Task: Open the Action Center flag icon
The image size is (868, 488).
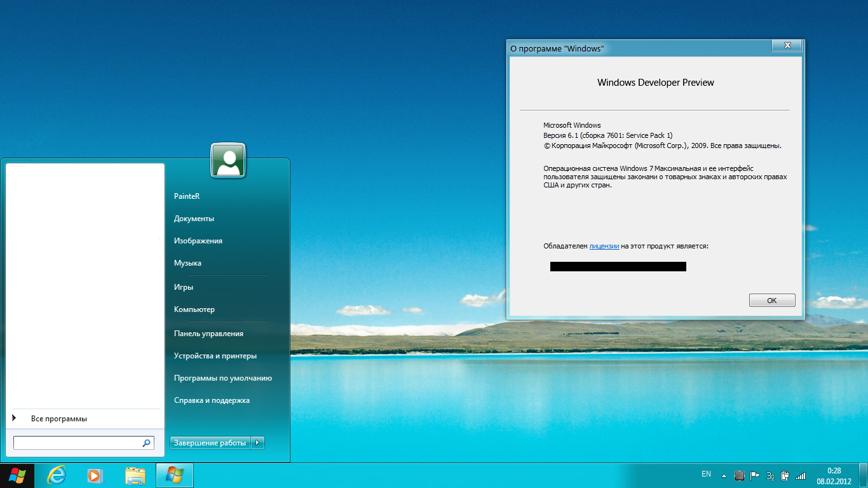Action: click(755, 475)
